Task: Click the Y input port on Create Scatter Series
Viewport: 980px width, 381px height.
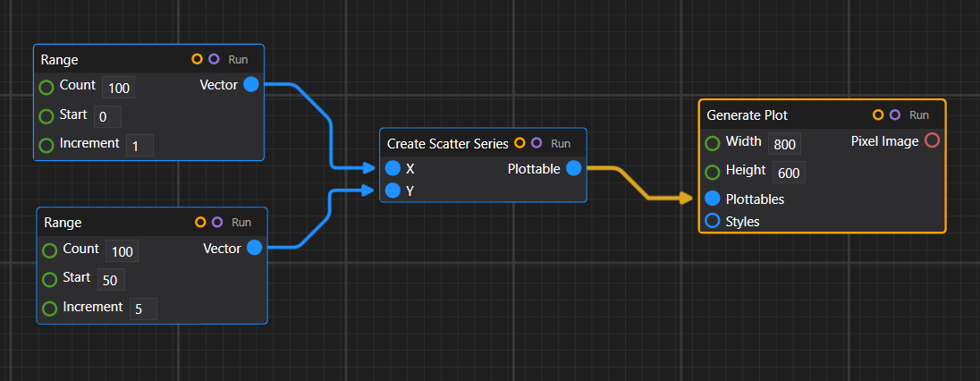Action: 393,190
